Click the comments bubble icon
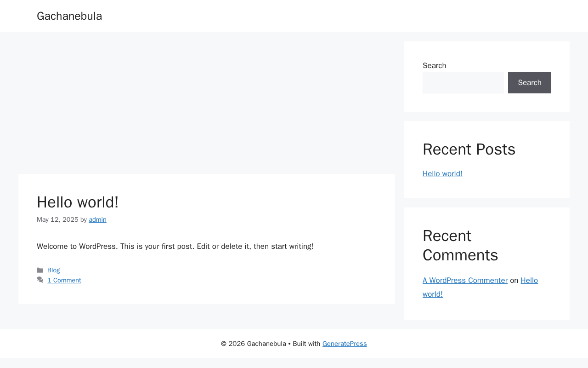 tap(40, 280)
